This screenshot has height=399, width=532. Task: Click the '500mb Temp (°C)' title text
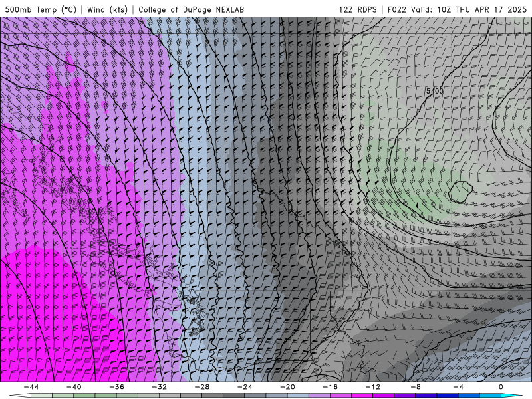click(41, 9)
